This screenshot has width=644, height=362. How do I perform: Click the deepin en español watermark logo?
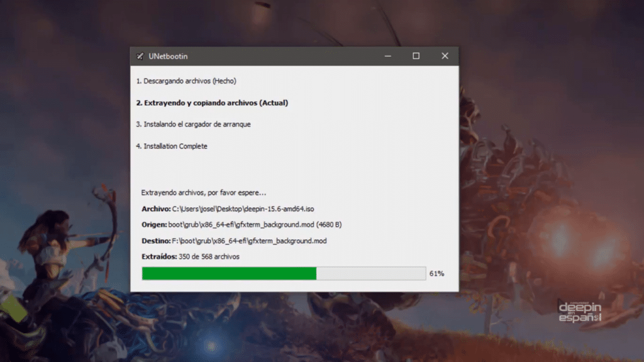(580, 312)
